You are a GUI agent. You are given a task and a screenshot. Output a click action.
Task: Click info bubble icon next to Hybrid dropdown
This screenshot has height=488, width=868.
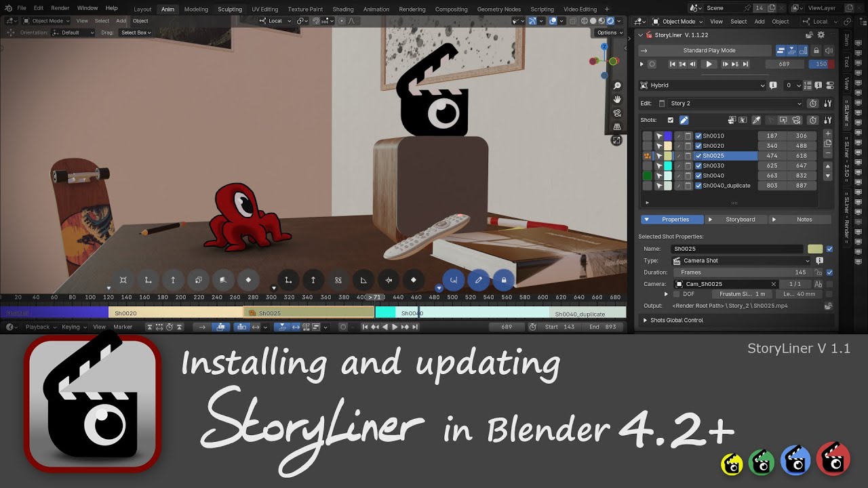pyautogui.click(x=773, y=85)
